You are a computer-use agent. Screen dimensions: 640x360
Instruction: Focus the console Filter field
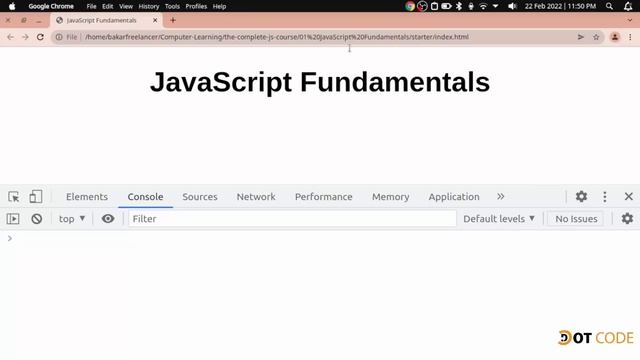click(x=292, y=219)
